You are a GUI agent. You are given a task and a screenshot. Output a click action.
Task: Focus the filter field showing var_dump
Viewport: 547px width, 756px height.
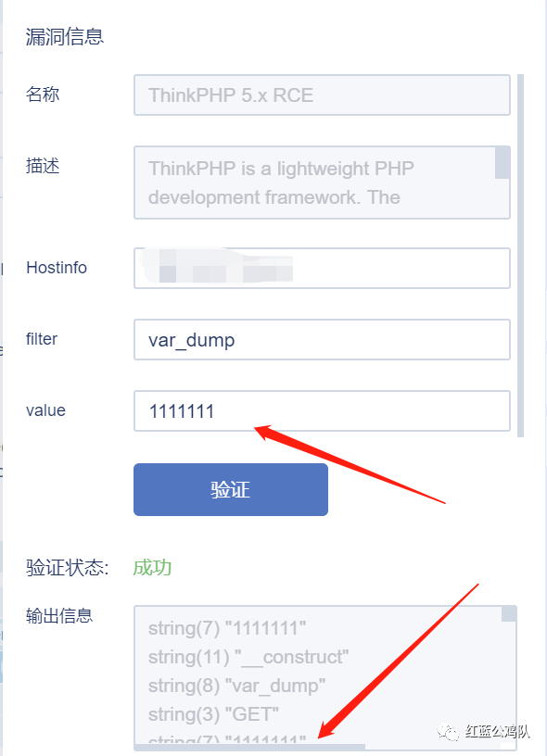coord(322,339)
